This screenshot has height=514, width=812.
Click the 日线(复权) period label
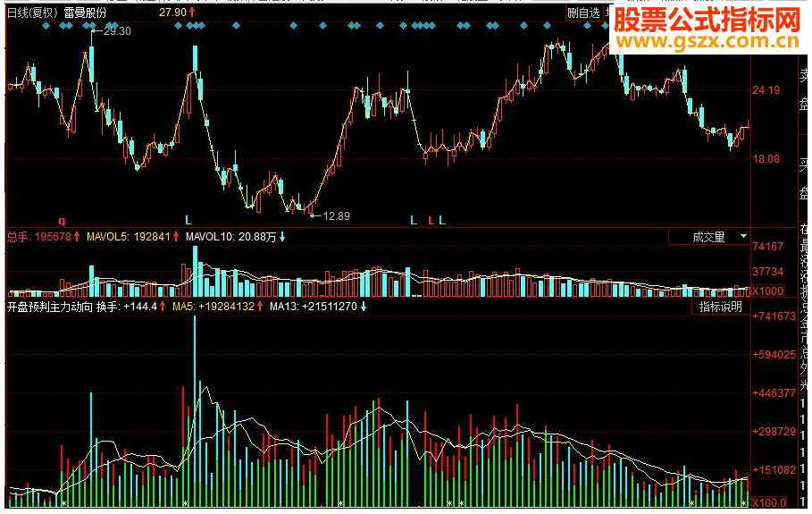(33, 13)
